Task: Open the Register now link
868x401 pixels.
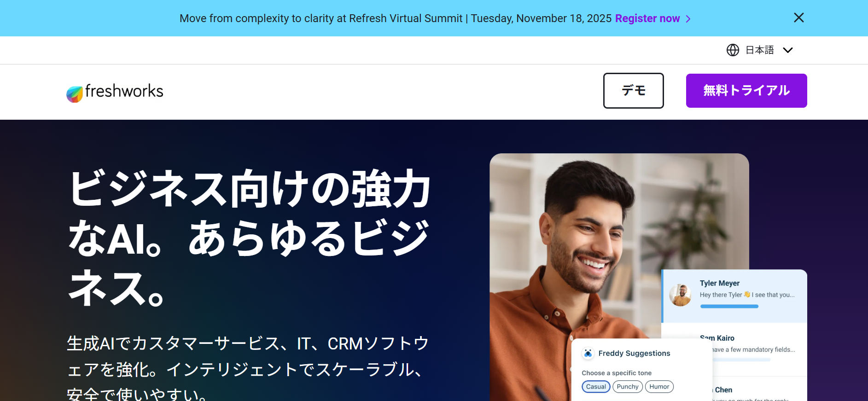Action: tap(647, 18)
